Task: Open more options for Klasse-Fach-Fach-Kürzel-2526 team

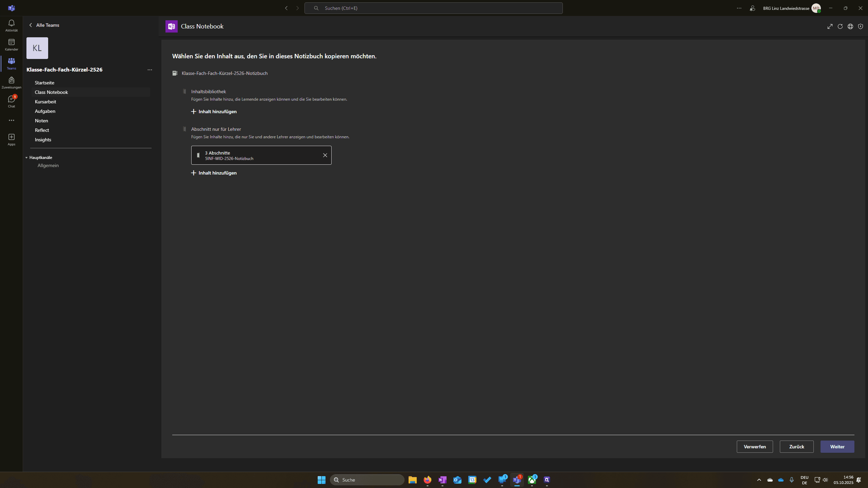Action: pos(150,70)
